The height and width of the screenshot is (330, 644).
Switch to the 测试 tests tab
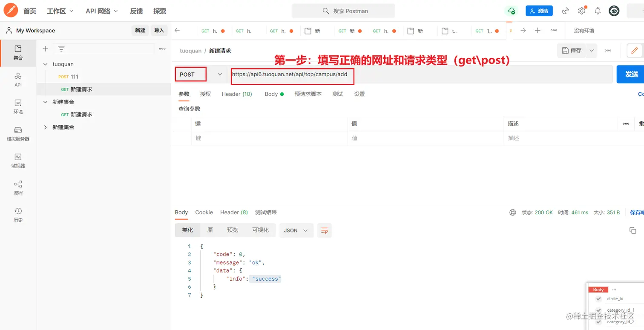[x=338, y=94]
